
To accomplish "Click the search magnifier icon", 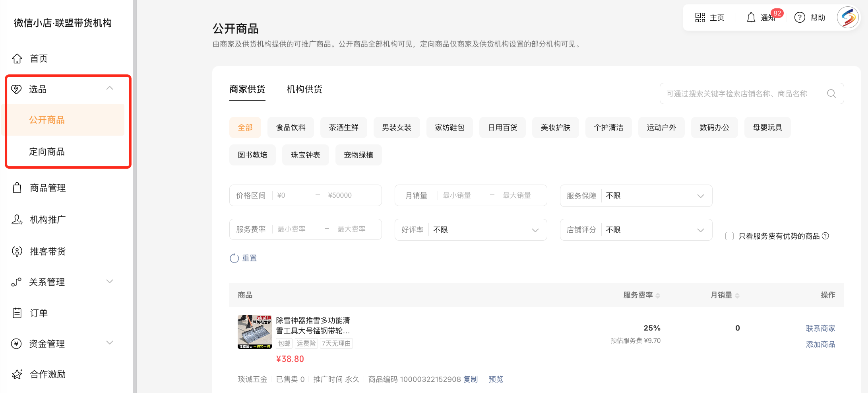I will [831, 93].
